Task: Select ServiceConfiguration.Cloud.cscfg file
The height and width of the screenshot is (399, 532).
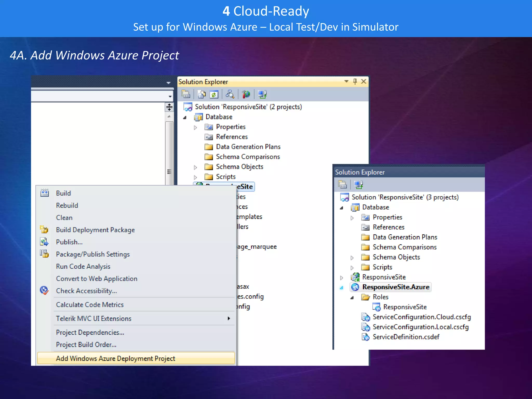Action: (x=422, y=317)
